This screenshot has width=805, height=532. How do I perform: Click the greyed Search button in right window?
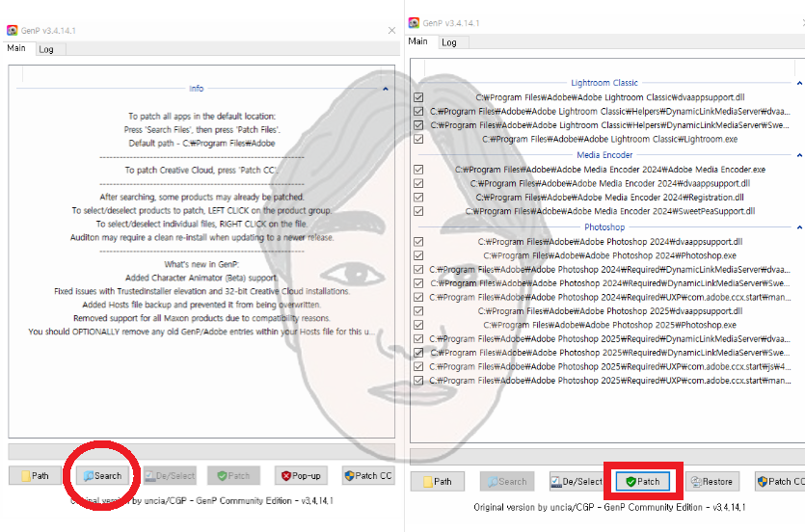point(507,481)
